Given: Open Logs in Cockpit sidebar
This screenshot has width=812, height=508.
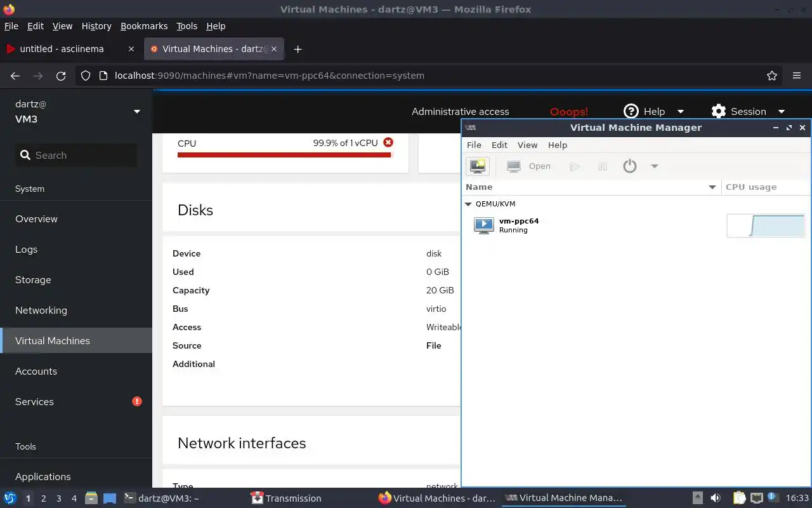Looking at the screenshot, I should tap(76, 249).
